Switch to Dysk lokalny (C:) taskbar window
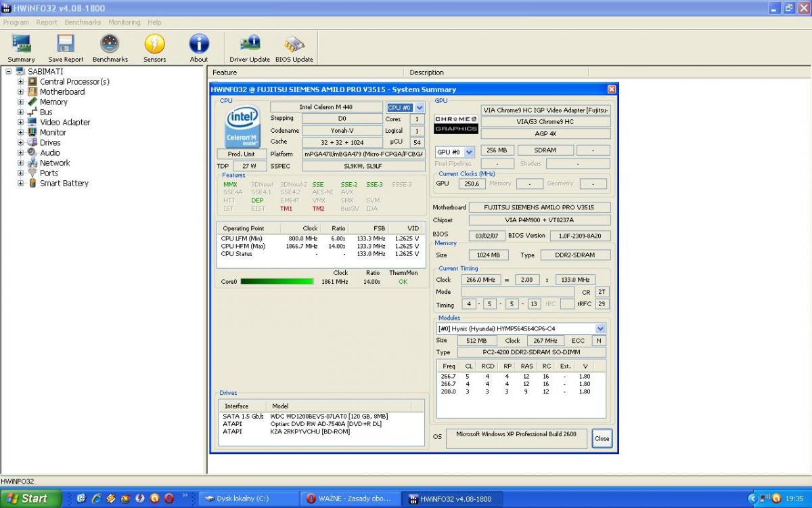812x508 pixels. pyautogui.click(x=249, y=499)
